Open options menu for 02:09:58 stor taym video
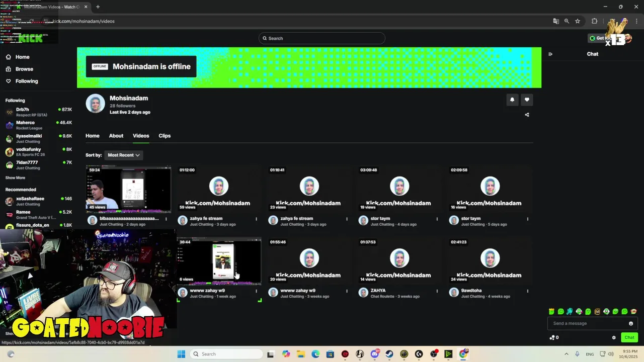Viewport: 644px width, 362px height. pos(527,219)
